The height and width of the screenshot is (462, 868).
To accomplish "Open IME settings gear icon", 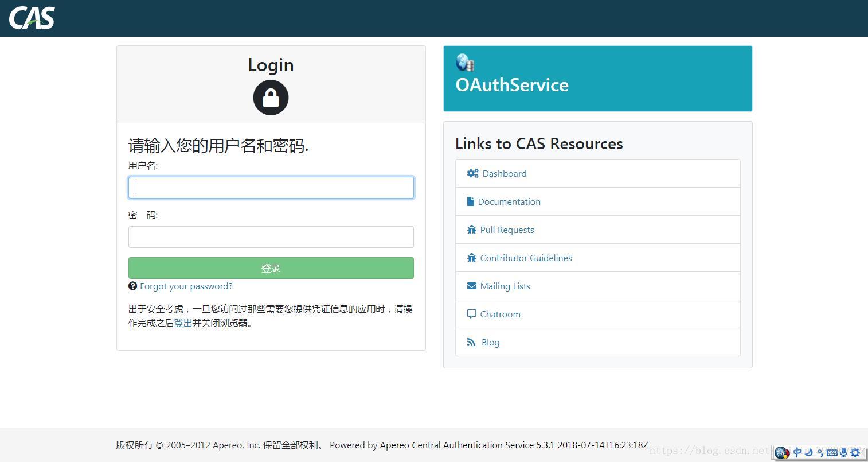I will 855,453.
